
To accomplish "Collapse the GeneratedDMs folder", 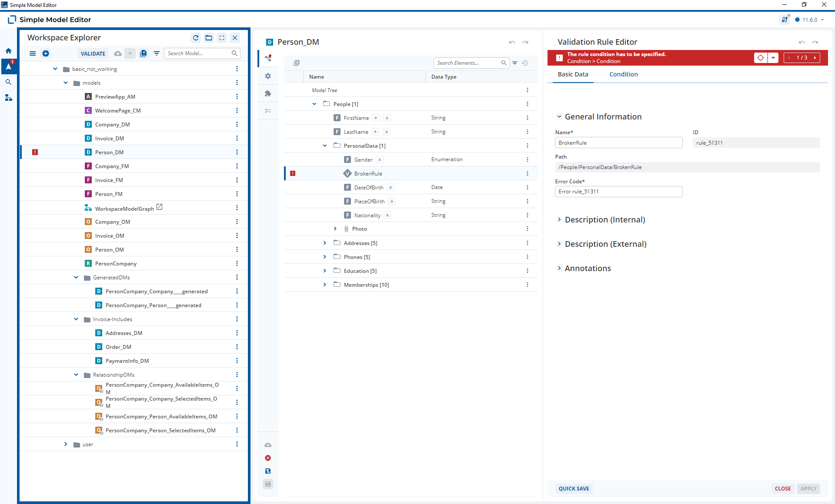I will [76, 277].
